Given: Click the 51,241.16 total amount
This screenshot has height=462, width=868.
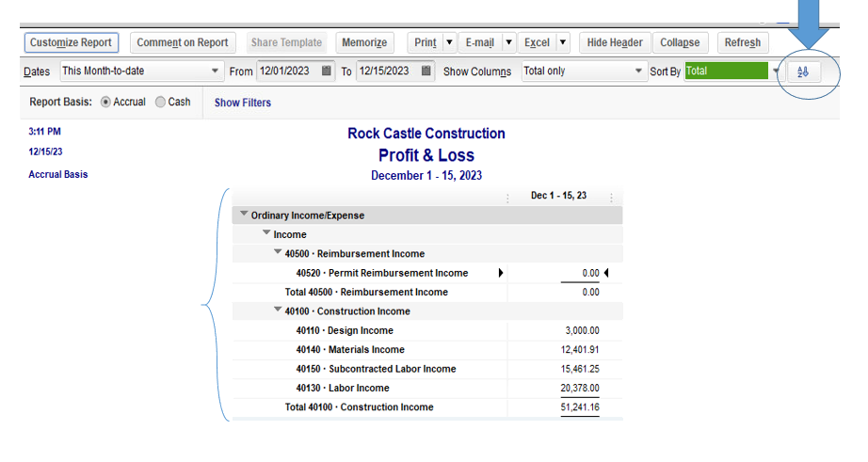Looking at the screenshot, I should click(x=580, y=407).
